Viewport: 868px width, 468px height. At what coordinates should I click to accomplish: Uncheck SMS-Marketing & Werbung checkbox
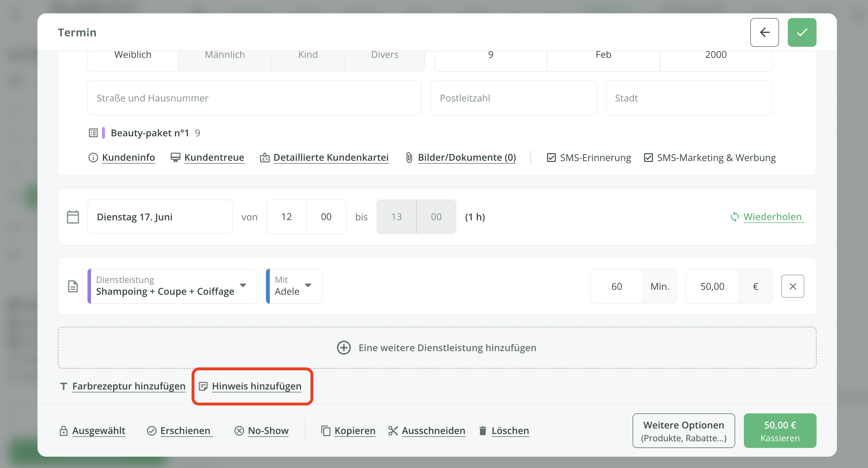pyautogui.click(x=648, y=157)
